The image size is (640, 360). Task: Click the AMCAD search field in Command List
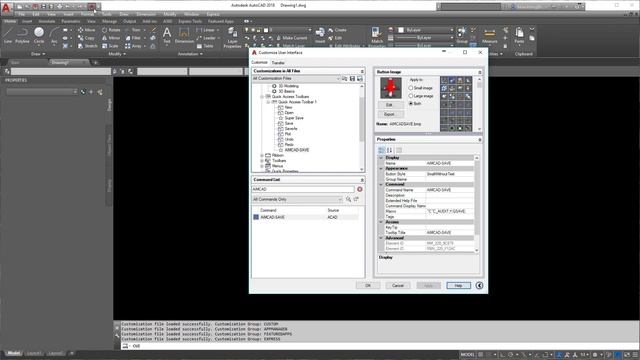click(303, 189)
